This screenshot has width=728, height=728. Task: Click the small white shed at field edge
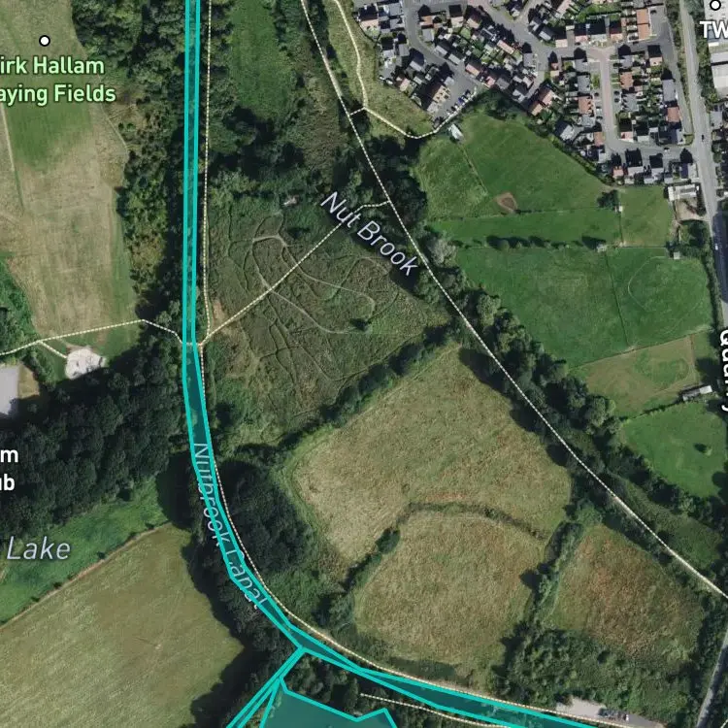coord(455,132)
